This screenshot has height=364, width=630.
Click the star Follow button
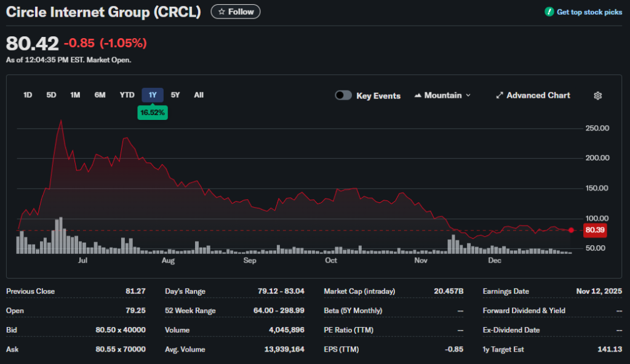click(236, 12)
